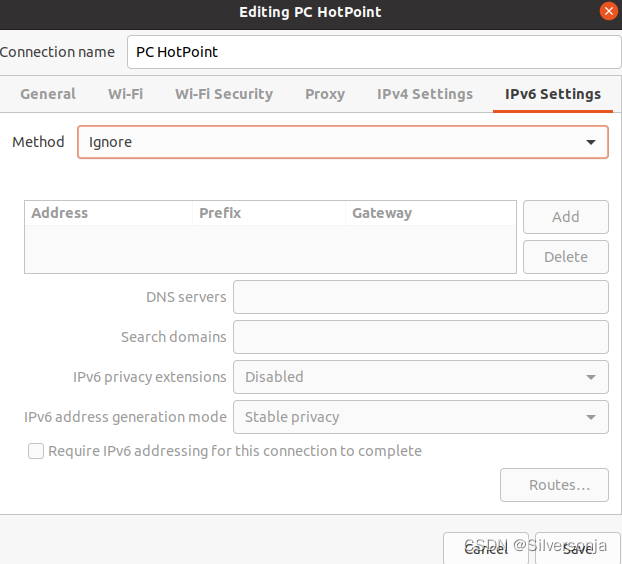Select the IPv6 Settings tab
Image resolution: width=622 pixels, height=564 pixels.
(x=553, y=94)
